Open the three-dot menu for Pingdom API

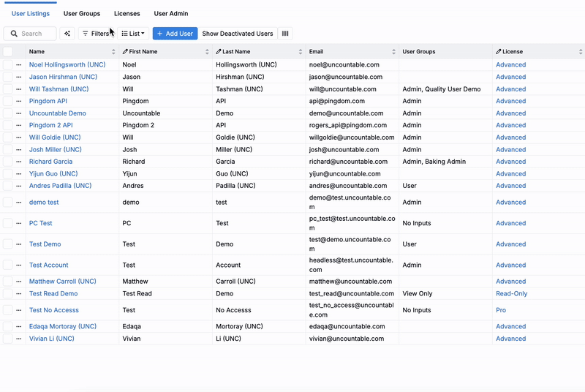[19, 101]
